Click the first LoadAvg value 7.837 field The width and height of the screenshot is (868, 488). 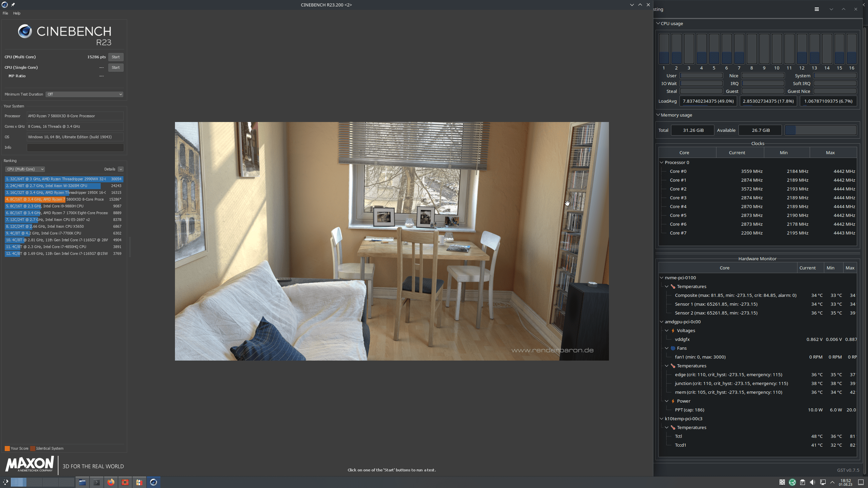[708, 101]
